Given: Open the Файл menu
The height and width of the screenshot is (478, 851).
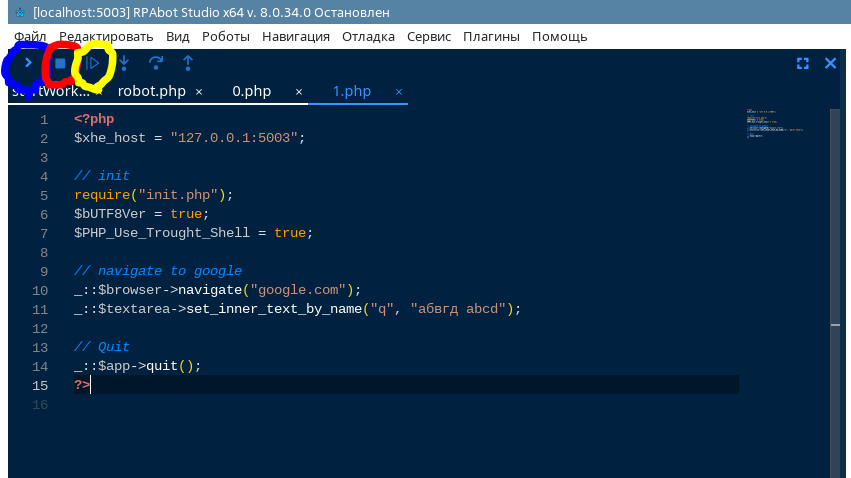Looking at the screenshot, I should point(30,36).
